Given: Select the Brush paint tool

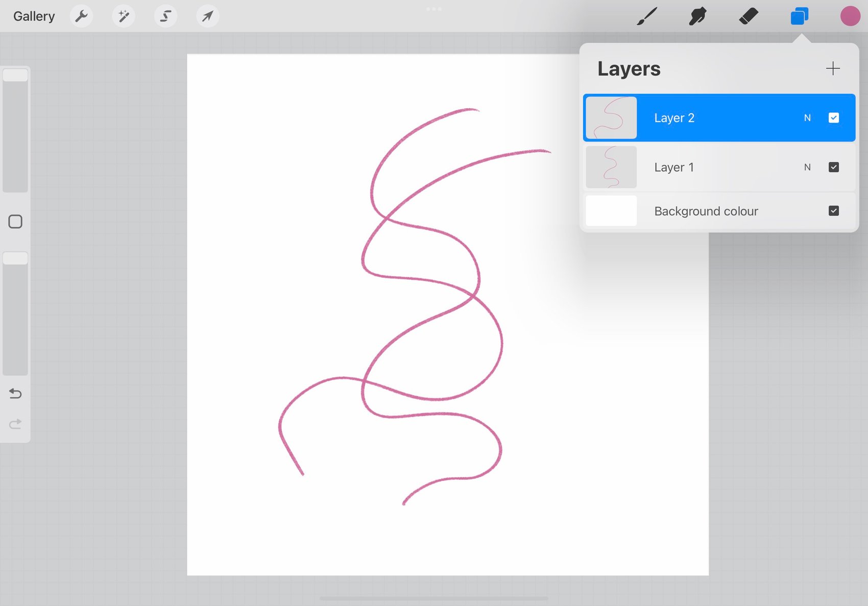Looking at the screenshot, I should point(647,16).
